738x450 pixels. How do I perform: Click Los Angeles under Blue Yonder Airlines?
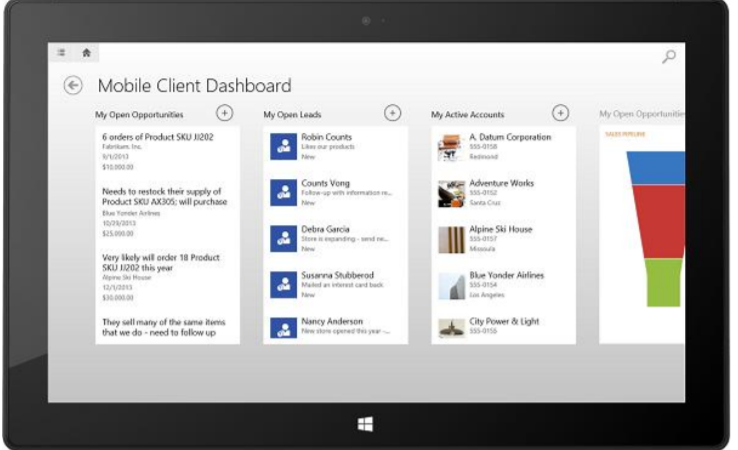tap(487, 295)
